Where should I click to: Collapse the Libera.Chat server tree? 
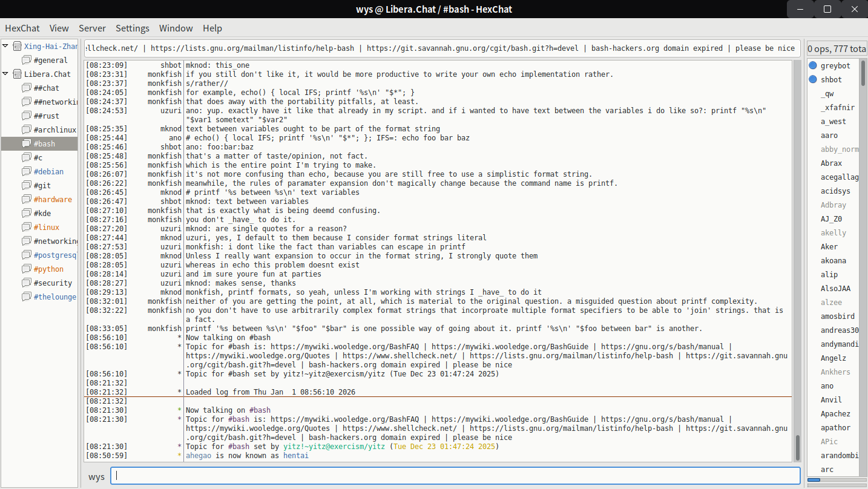(5, 74)
